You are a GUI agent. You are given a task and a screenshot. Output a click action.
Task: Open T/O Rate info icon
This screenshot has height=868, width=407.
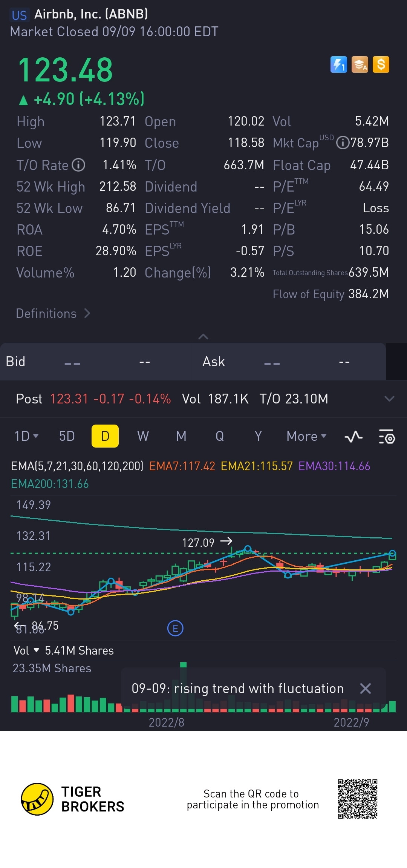click(x=78, y=165)
